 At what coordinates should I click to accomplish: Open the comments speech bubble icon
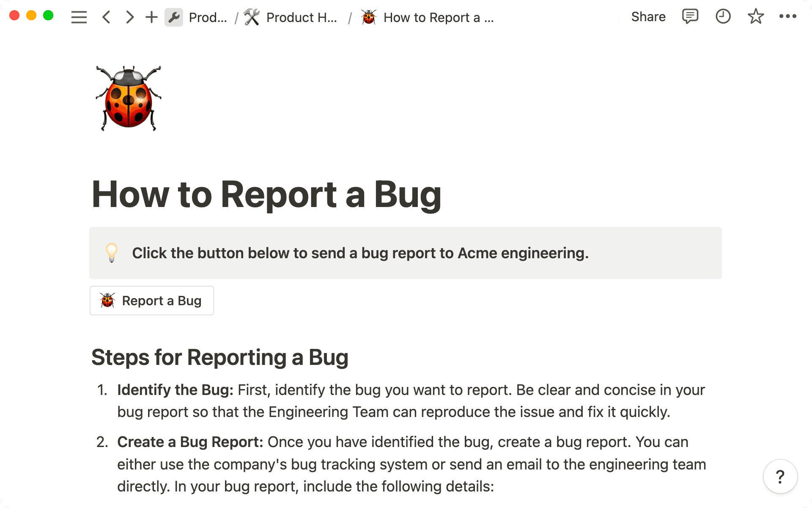pyautogui.click(x=690, y=17)
